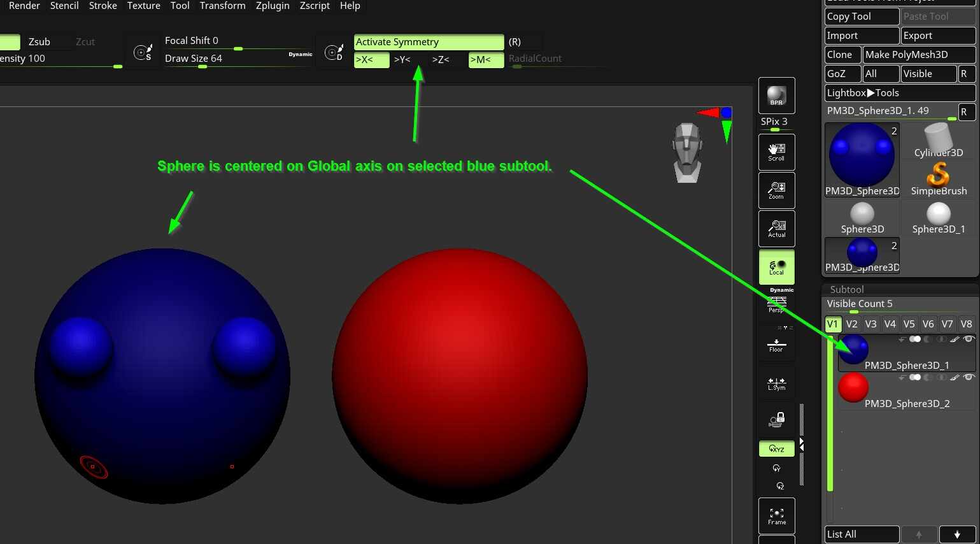Click the Frame mesh icon
The image size is (980, 544).
776,516
